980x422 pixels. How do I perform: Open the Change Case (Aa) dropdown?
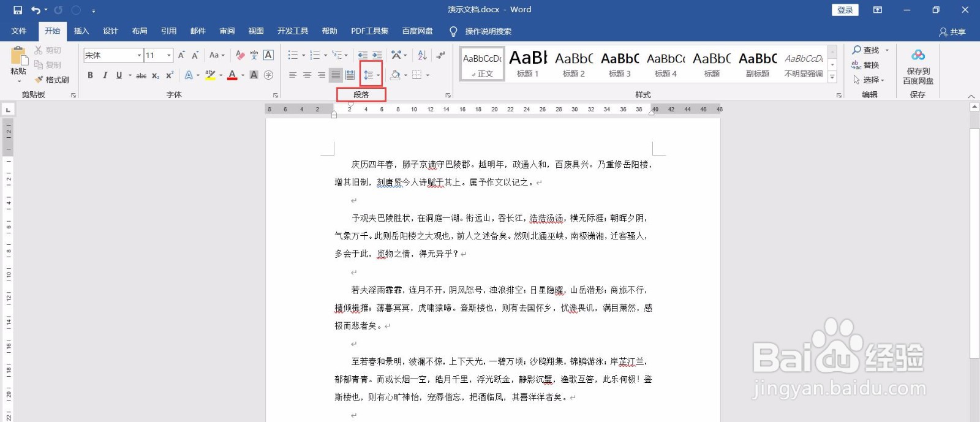pyautogui.click(x=217, y=55)
